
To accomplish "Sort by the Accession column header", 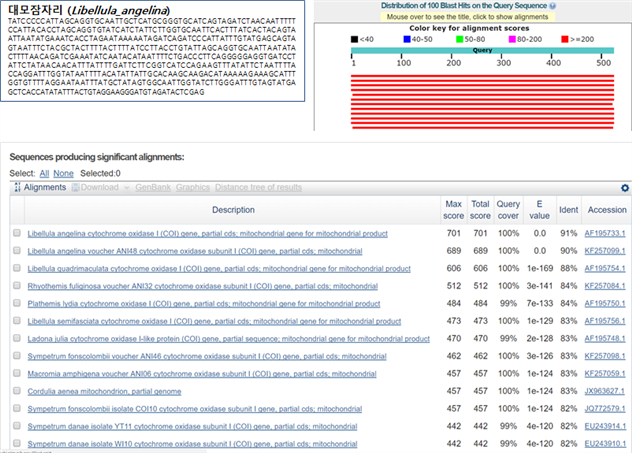I will pyautogui.click(x=607, y=210).
